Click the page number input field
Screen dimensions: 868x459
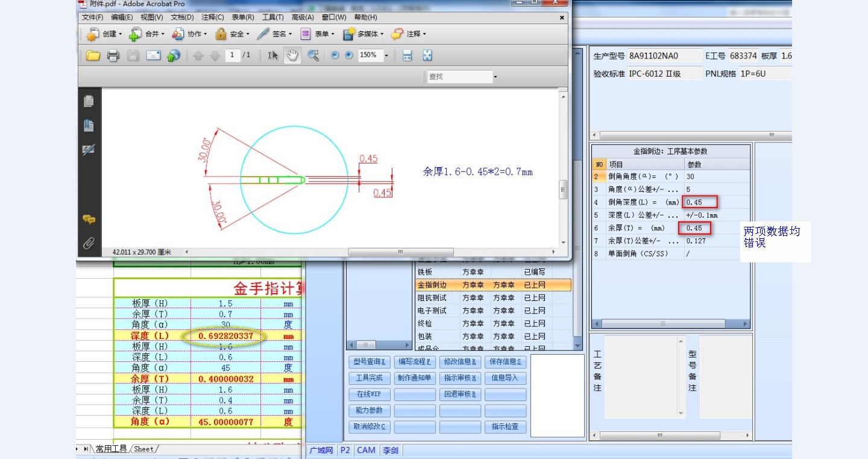(x=233, y=55)
